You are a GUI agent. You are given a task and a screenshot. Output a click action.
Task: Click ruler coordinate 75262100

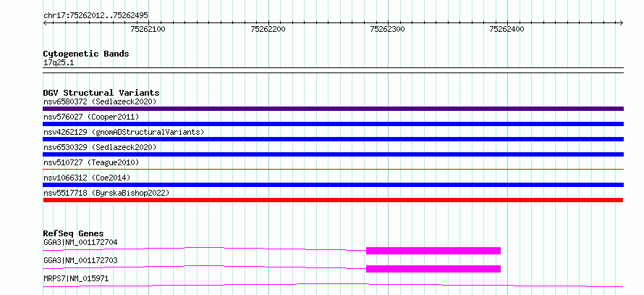point(148,29)
